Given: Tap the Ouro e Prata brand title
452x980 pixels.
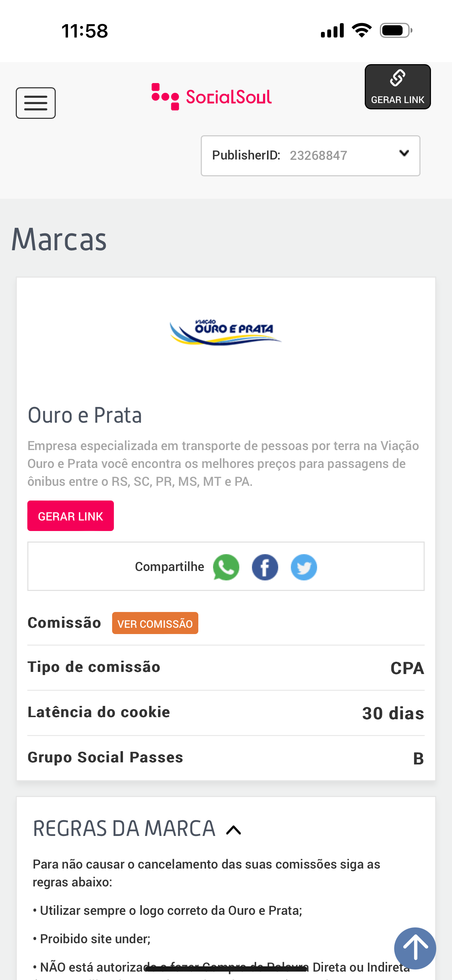Looking at the screenshot, I should 84,415.
